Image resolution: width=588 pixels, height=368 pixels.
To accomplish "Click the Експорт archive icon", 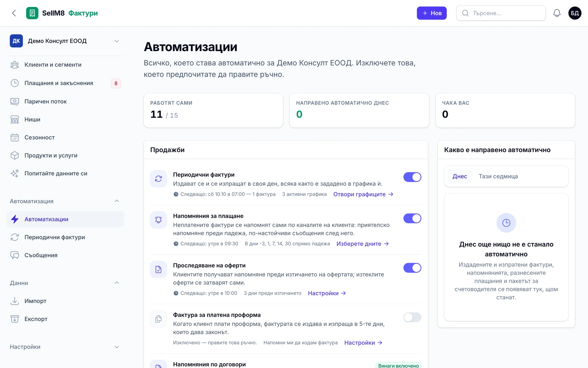I will pyautogui.click(x=15, y=319).
